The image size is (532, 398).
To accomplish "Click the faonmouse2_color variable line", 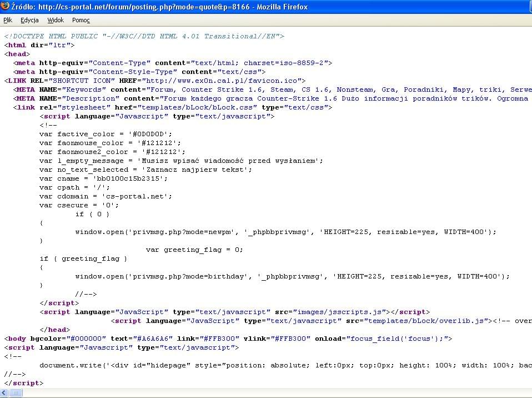I will (112, 152).
